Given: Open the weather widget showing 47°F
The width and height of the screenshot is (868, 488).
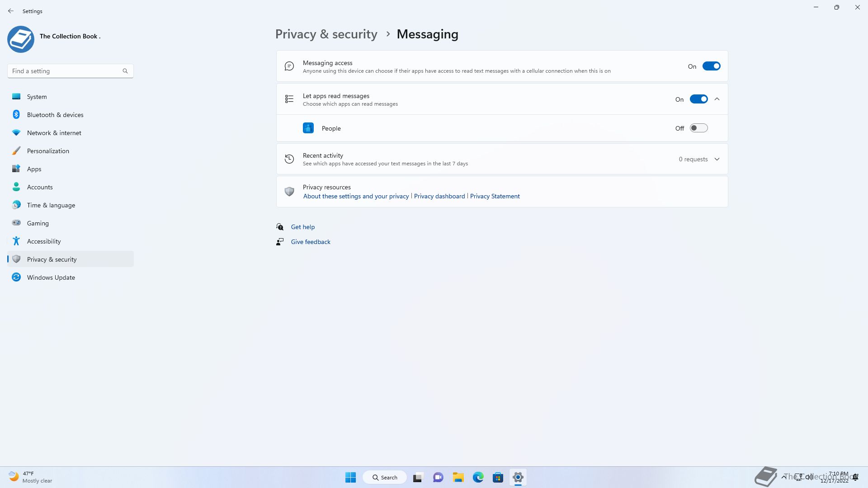Looking at the screenshot, I should pos(31,477).
